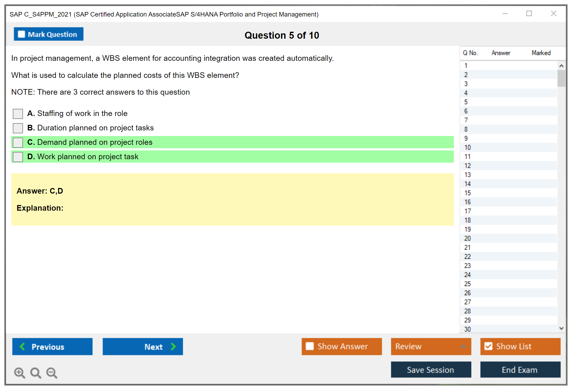Click the reset zoom magnifier icon
This screenshot has width=574, height=392.
pyautogui.click(x=36, y=373)
